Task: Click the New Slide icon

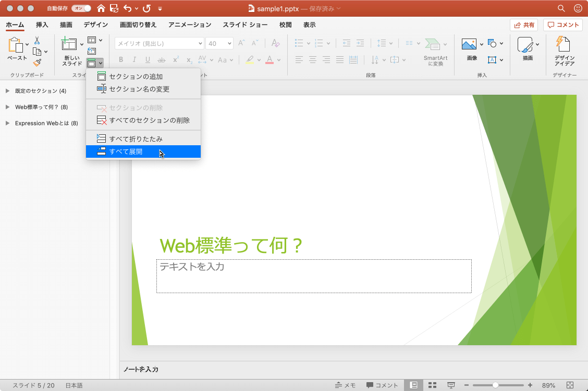Action: click(69, 44)
